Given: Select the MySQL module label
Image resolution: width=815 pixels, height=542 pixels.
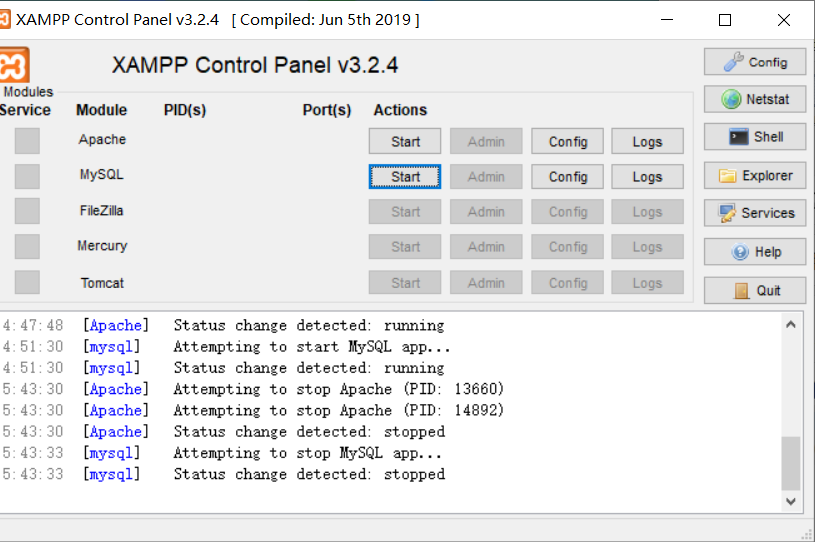Looking at the screenshot, I should point(102,175).
